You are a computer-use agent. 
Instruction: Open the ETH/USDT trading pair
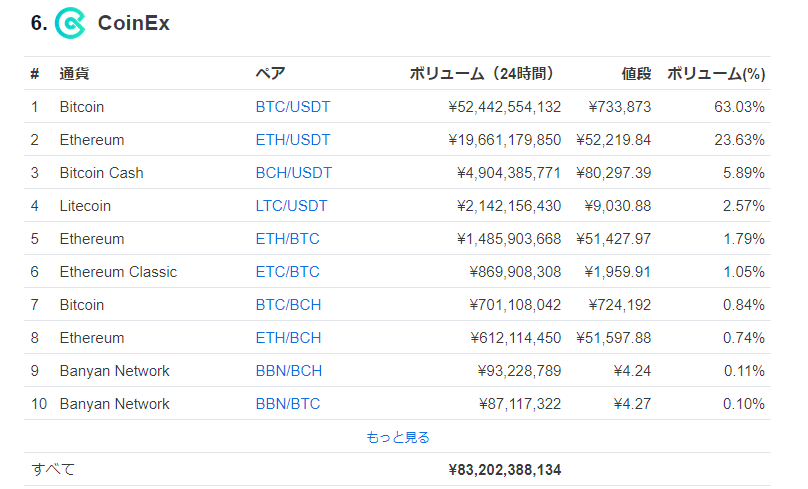point(293,140)
